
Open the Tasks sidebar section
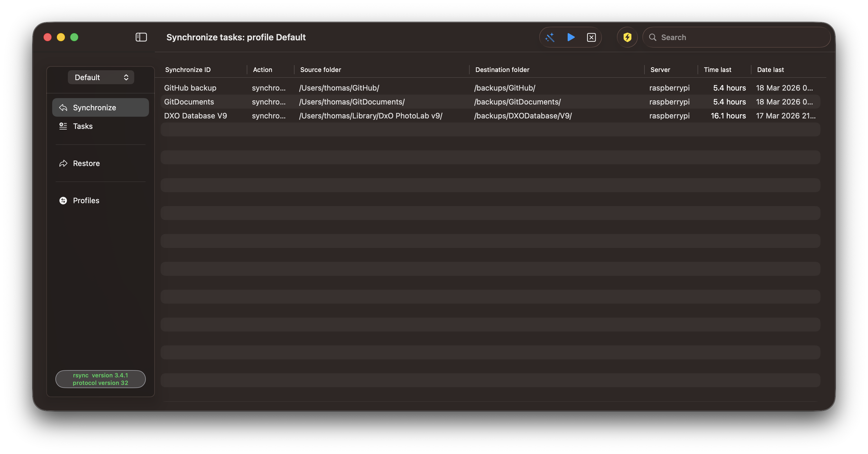(83, 126)
